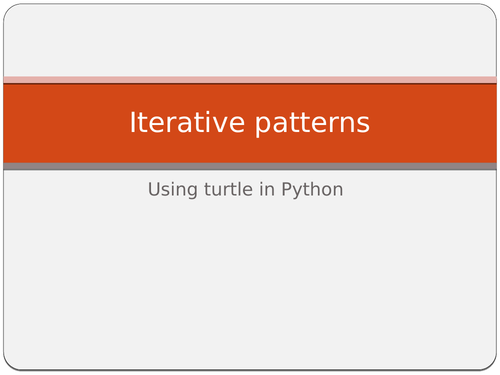Click the slide's rounded bottom border edge
500x375 pixels.
click(250, 369)
